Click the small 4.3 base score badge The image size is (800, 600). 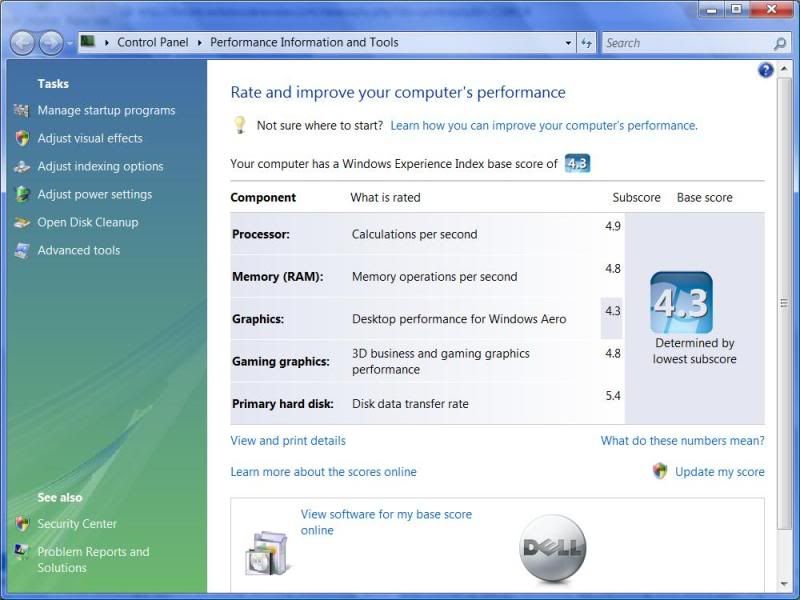(x=577, y=163)
